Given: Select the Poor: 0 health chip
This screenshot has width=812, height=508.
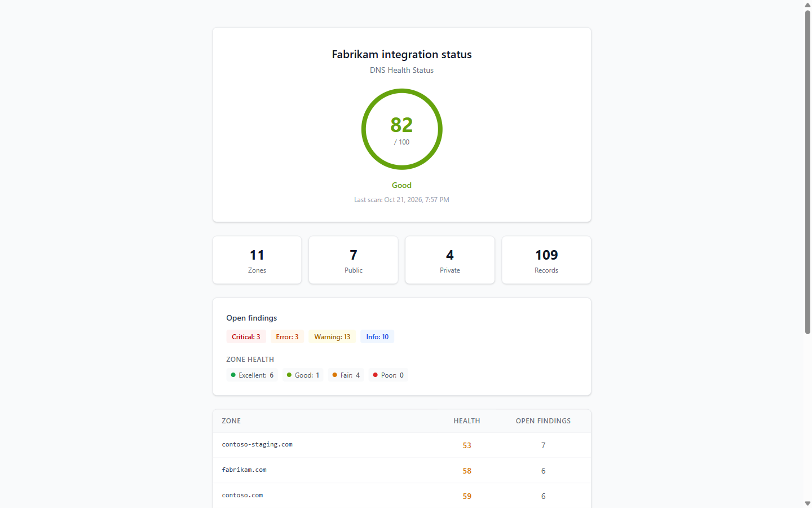Looking at the screenshot, I should [x=389, y=375].
